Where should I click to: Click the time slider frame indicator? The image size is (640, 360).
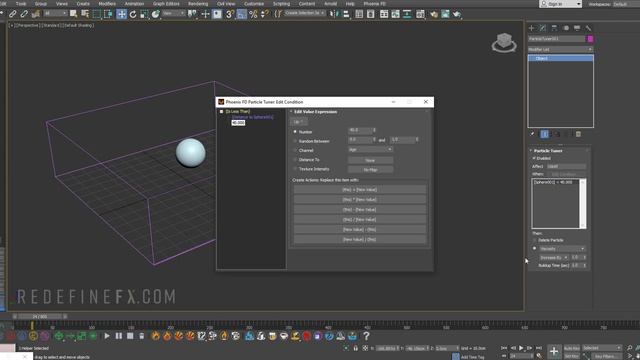(40, 316)
